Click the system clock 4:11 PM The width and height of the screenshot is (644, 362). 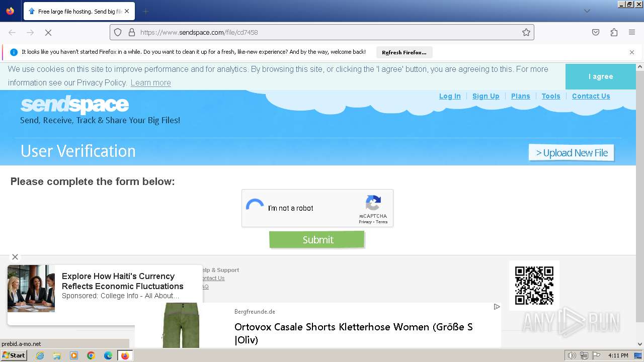[x=618, y=355]
